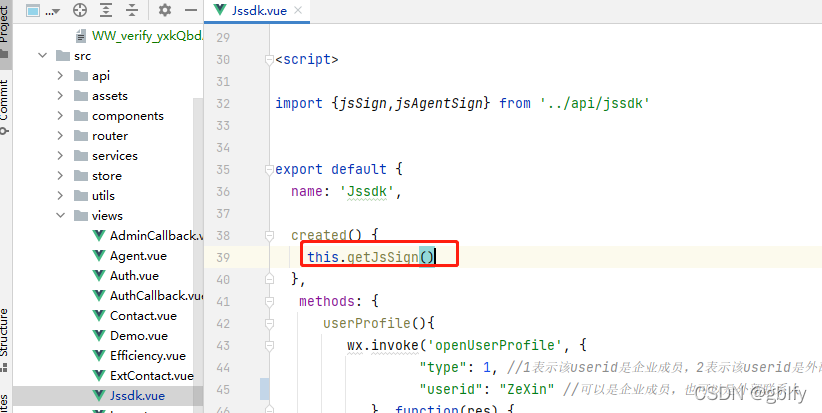This screenshot has width=822, height=413.
Task: Expand the router folder
Action: tap(61, 136)
